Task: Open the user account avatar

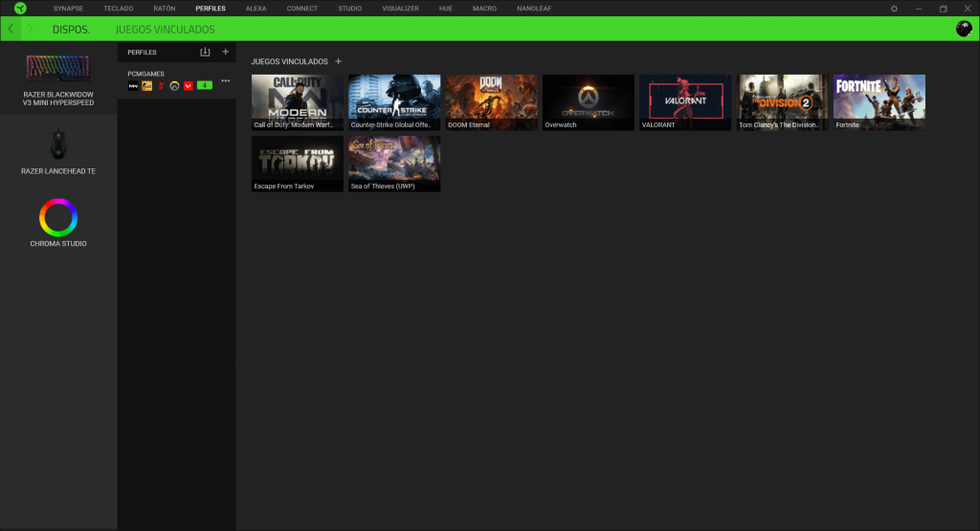Action: [x=964, y=28]
